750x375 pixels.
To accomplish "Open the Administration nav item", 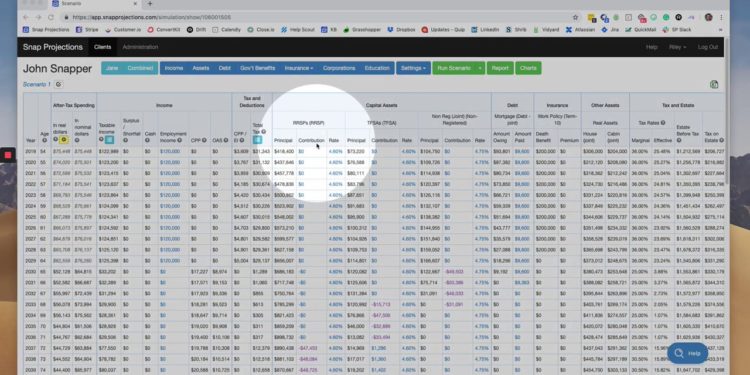I will click(140, 47).
